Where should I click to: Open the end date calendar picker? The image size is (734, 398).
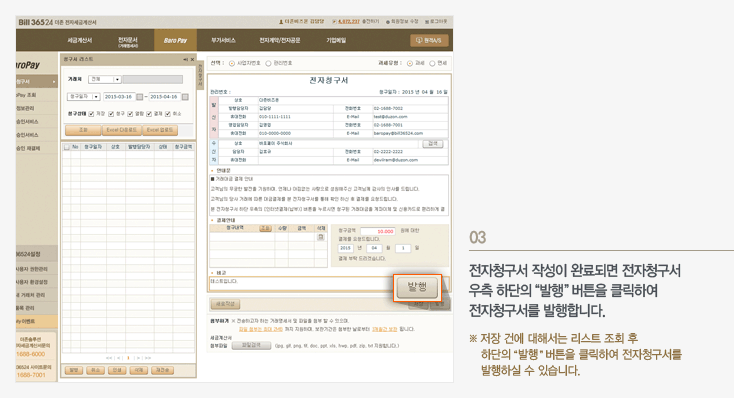pos(185,97)
